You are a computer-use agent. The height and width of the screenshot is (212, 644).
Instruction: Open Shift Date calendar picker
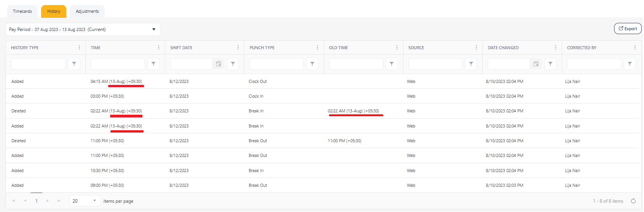pos(218,64)
